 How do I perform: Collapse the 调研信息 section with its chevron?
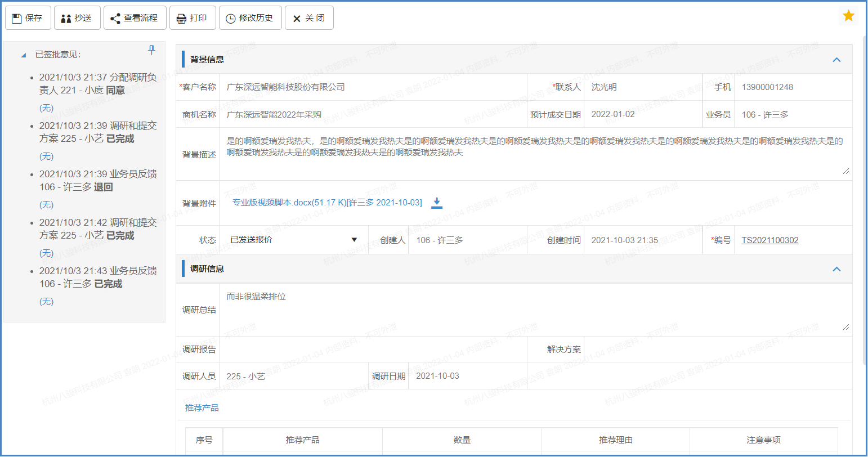(x=837, y=268)
